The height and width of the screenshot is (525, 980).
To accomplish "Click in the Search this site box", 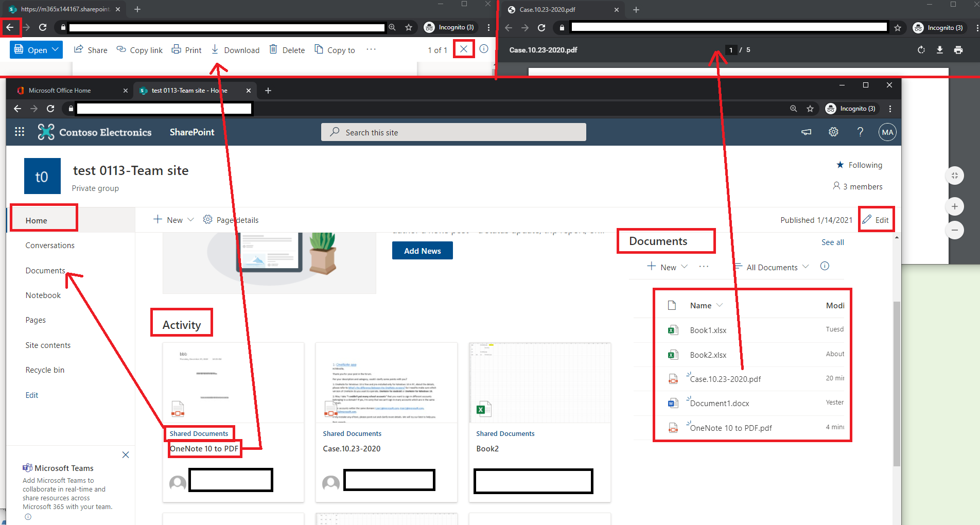I will click(x=453, y=132).
